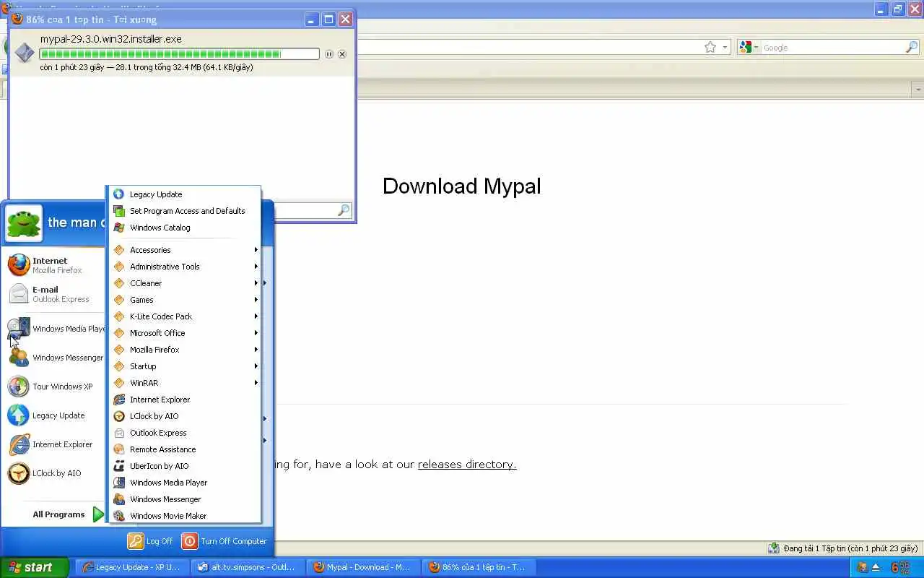Viewport: 924px width, 578px height.
Task: Click the Start button
Action: pos(34,568)
